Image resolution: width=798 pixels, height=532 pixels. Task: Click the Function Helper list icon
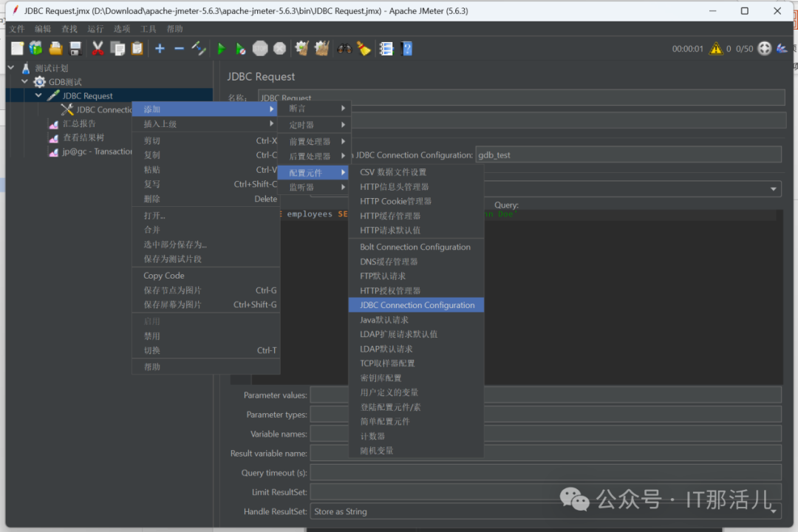386,48
